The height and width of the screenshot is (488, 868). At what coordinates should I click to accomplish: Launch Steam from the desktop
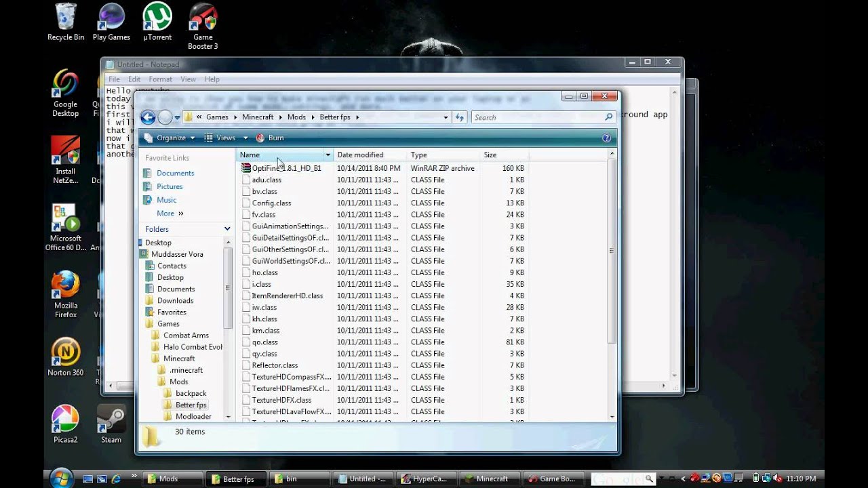tap(111, 424)
